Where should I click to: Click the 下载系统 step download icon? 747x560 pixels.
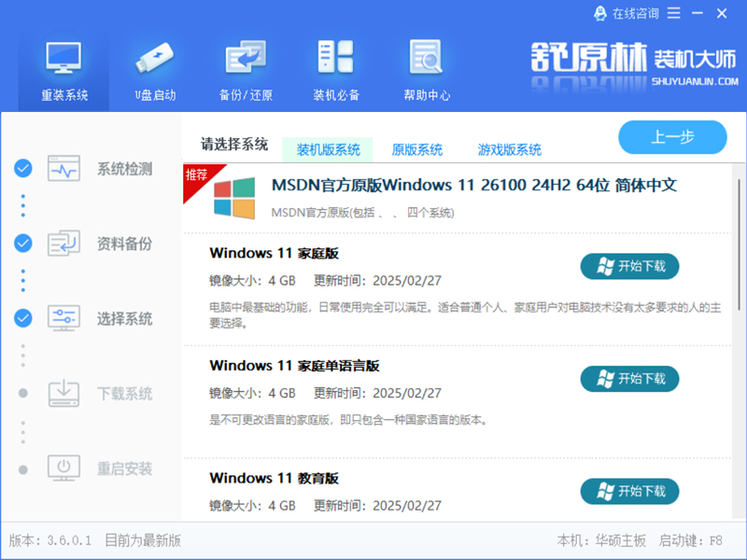pyautogui.click(x=63, y=393)
